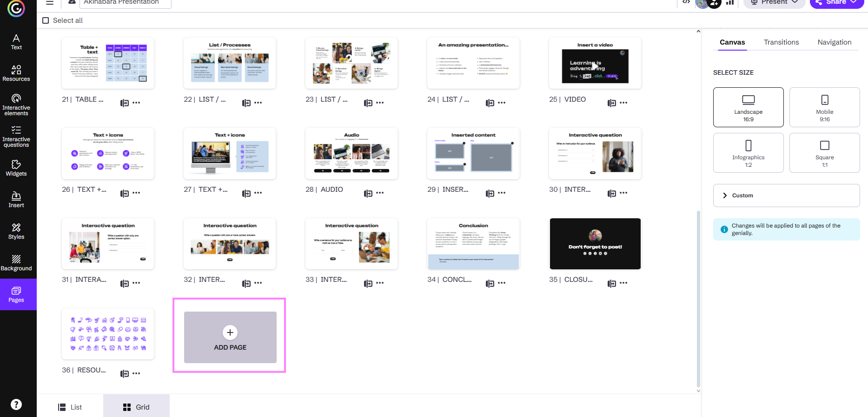Switch to List view
Image resolution: width=868 pixels, height=417 pixels.
[70, 407]
